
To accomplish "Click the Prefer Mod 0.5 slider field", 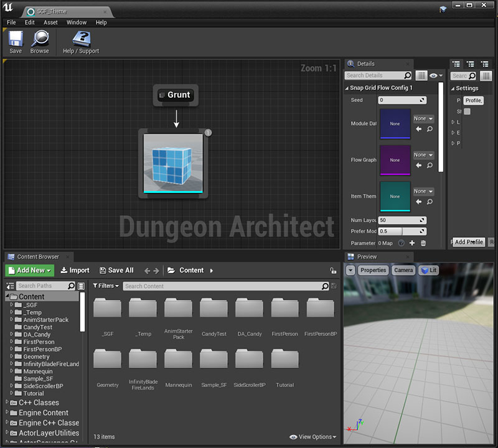I will (x=402, y=231).
